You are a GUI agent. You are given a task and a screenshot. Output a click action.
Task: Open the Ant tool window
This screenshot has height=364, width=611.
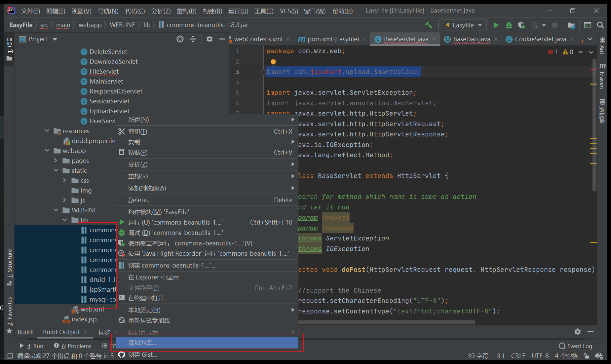[602, 46]
